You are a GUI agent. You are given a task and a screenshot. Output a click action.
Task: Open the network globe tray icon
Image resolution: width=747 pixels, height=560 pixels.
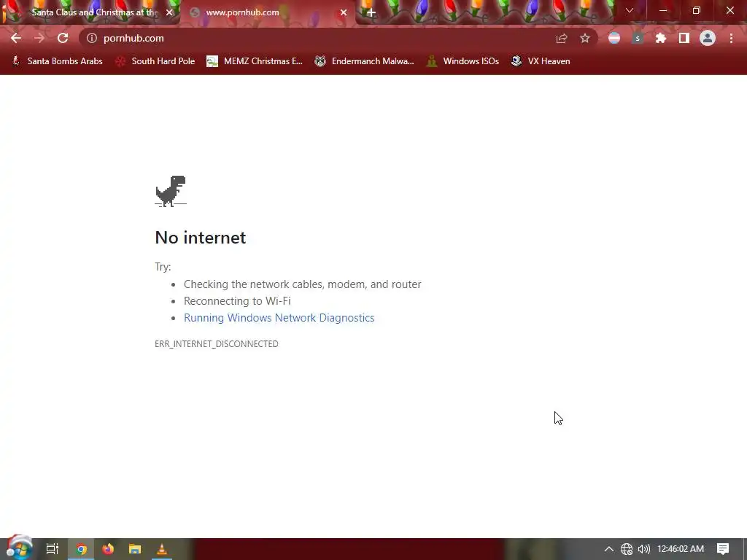tap(627, 549)
